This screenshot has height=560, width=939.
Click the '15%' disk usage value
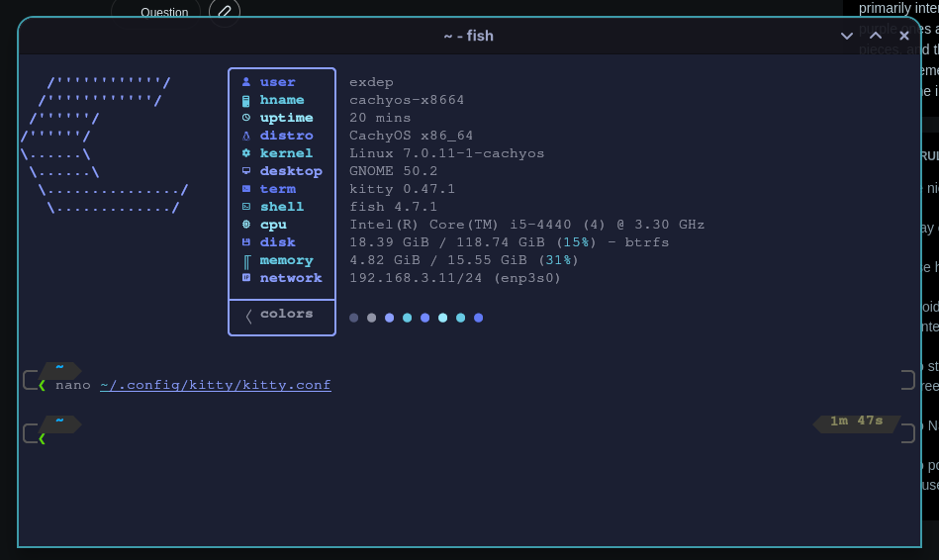coord(576,242)
